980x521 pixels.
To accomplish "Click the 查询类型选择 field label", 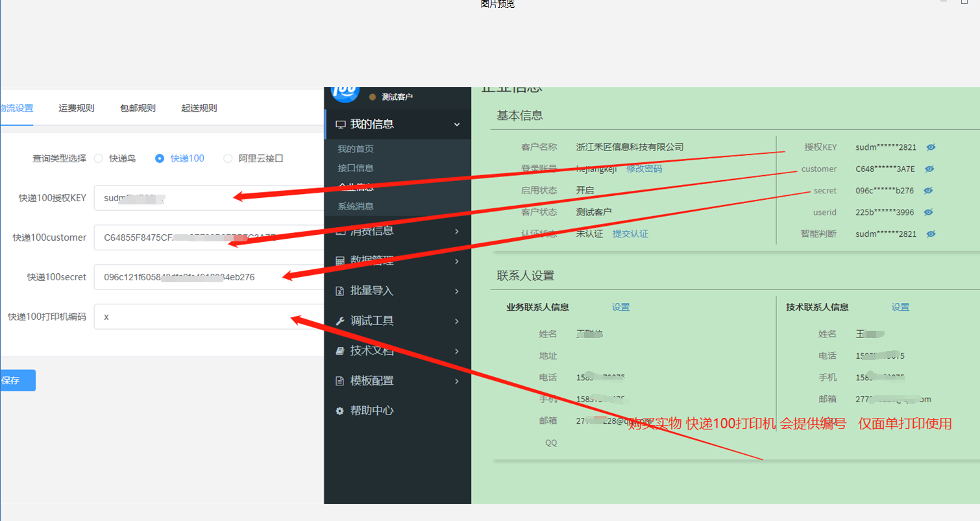I will 60,158.
